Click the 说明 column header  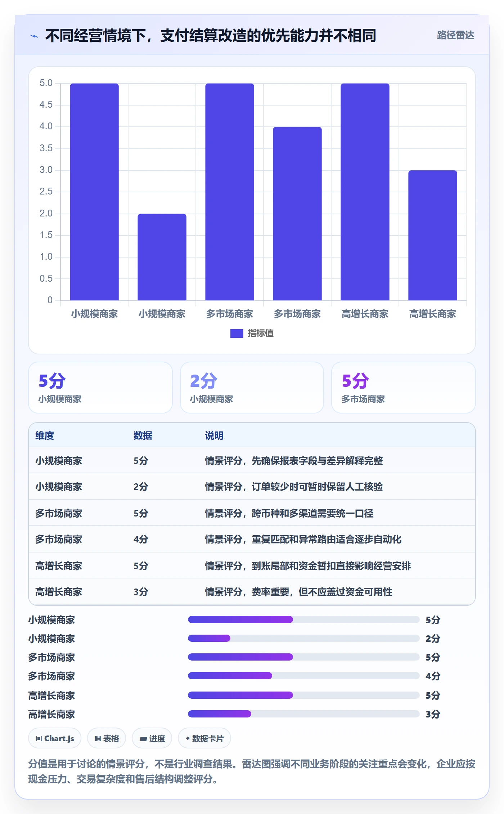click(214, 435)
